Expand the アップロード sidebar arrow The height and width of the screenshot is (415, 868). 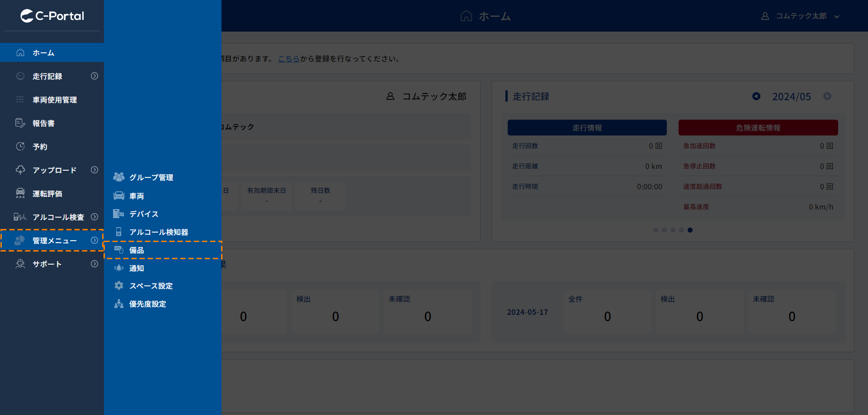tap(94, 170)
